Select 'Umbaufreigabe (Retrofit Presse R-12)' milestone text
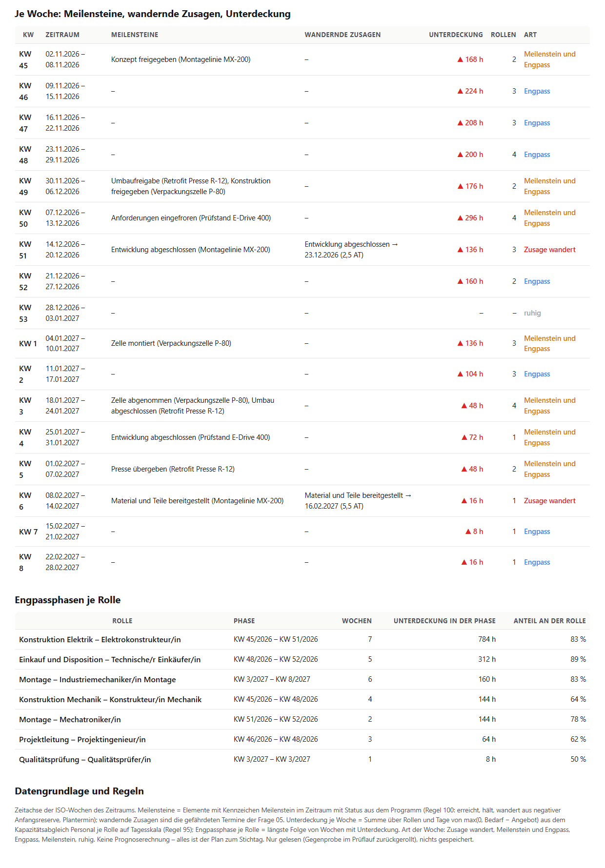Screen dimensions: 605x868 pyautogui.click(x=169, y=181)
